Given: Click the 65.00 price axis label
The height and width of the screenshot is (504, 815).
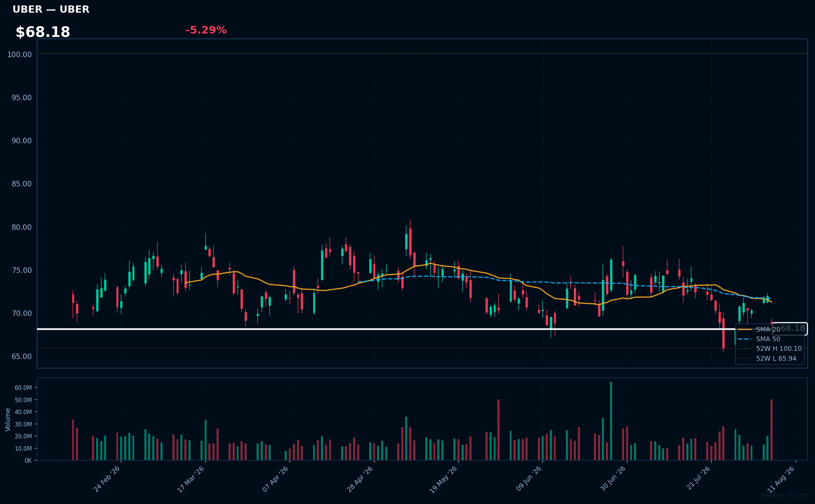Looking at the screenshot, I should tap(22, 357).
